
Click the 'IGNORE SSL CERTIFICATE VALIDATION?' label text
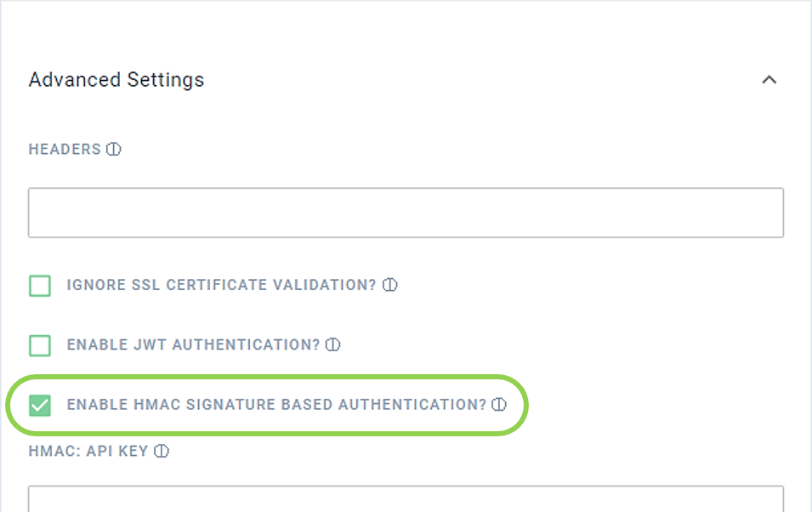221,285
